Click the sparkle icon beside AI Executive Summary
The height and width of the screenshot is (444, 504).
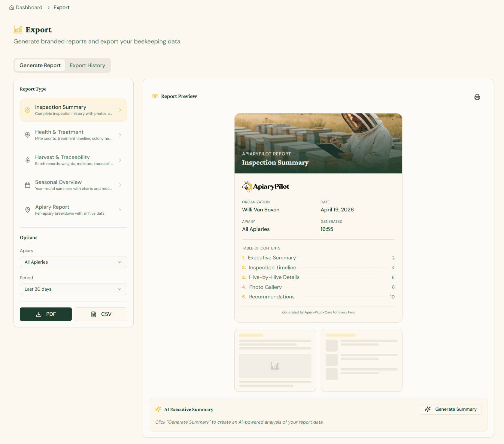pyautogui.click(x=158, y=409)
